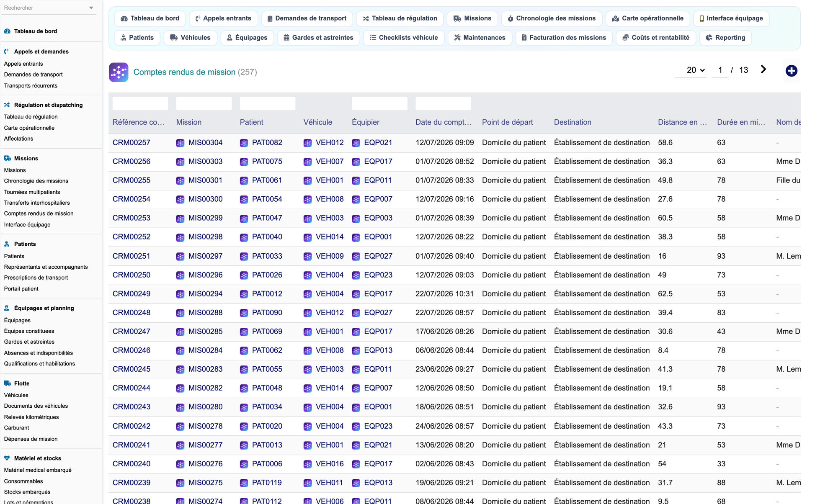
Task: Click the Missions ambulance icon in sidebar
Action: 7,158
